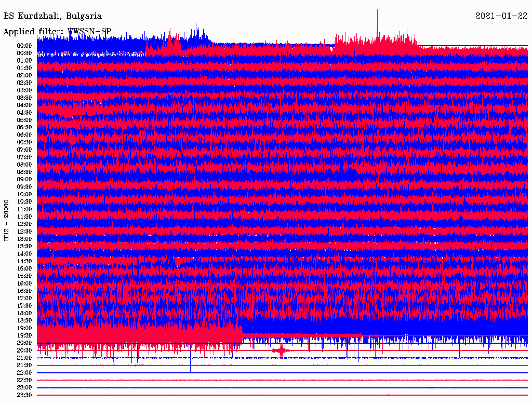Select the 09:00 time label
532x405 pixels.
(x=24, y=180)
